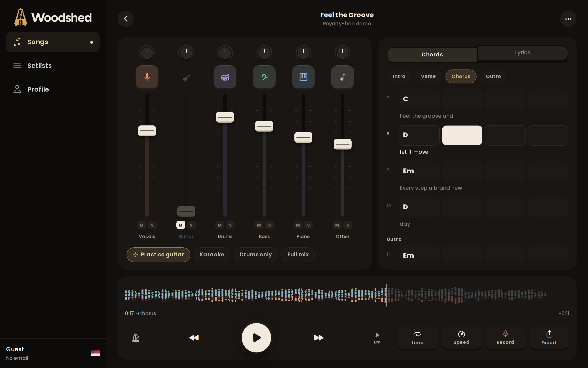Jump to the Intro section

[399, 76]
